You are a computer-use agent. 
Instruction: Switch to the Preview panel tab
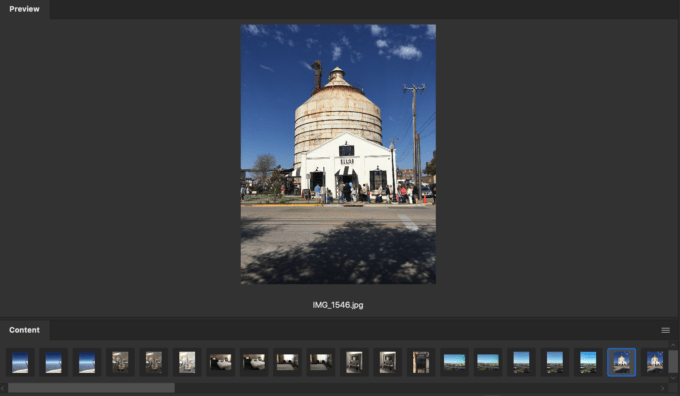click(x=24, y=9)
